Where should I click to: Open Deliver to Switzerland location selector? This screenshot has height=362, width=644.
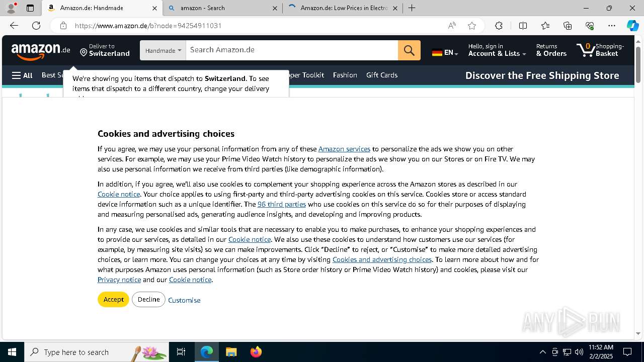click(105, 50)
